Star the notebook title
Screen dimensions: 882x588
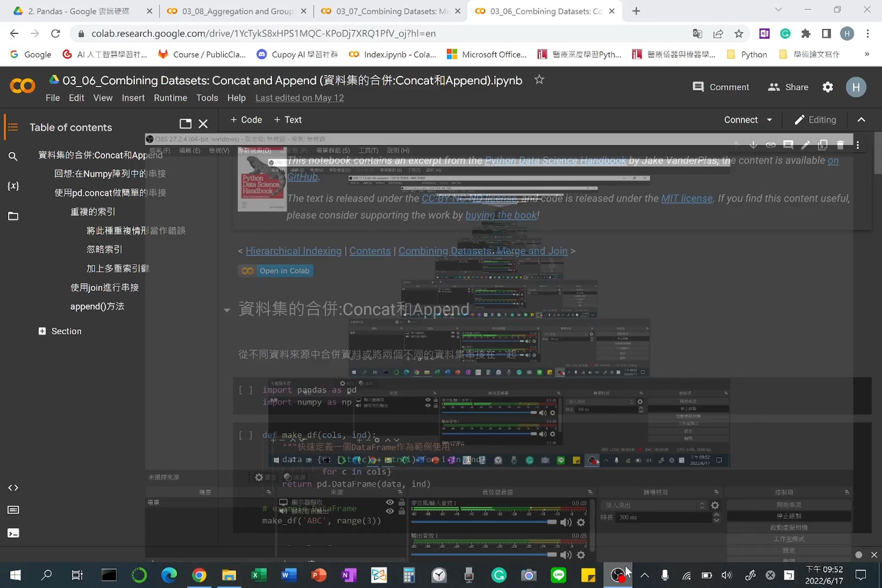click(539, 80)
